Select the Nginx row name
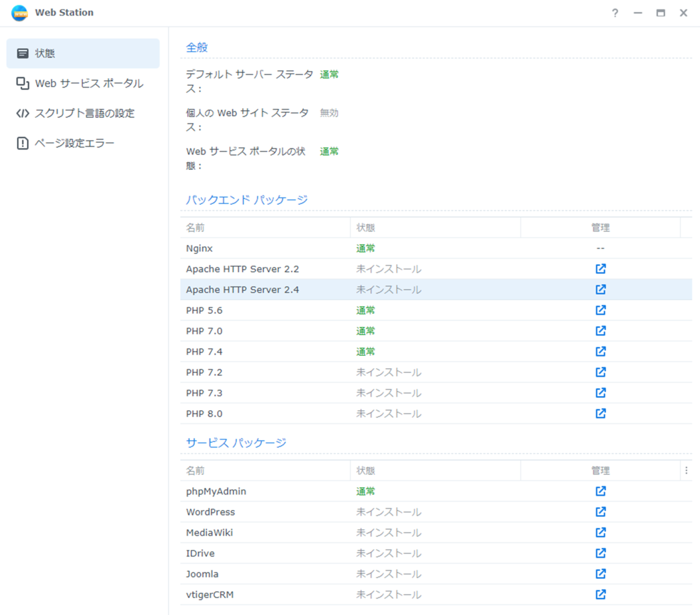The width and height of the screenshot is (700, 615). pyautogui.click(x=199, y=249)
